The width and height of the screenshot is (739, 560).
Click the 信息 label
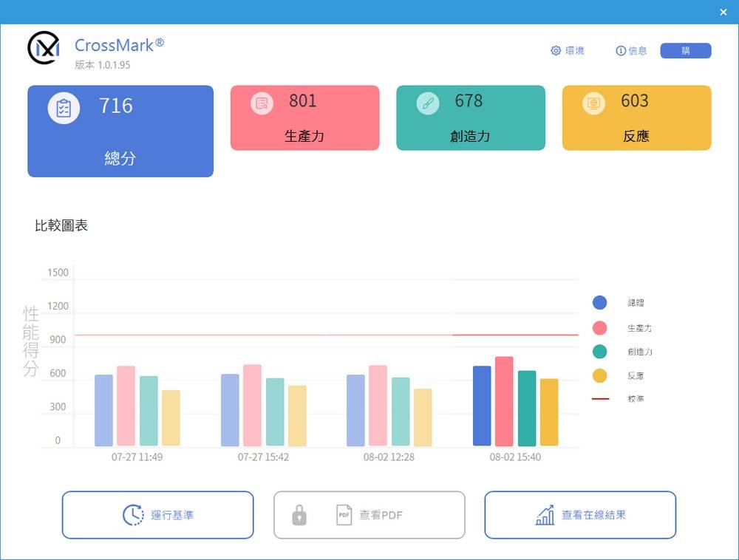coord(638,50)
